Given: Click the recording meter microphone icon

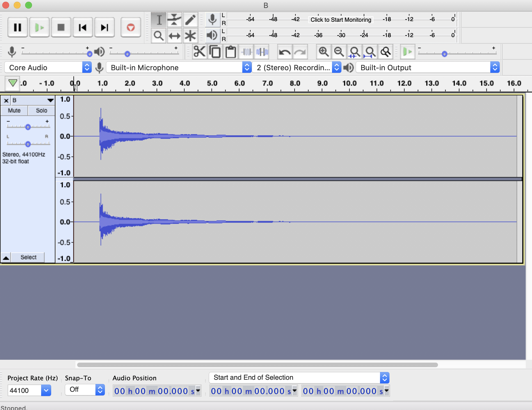Looking at the screenshot, I should click(212, 20).
